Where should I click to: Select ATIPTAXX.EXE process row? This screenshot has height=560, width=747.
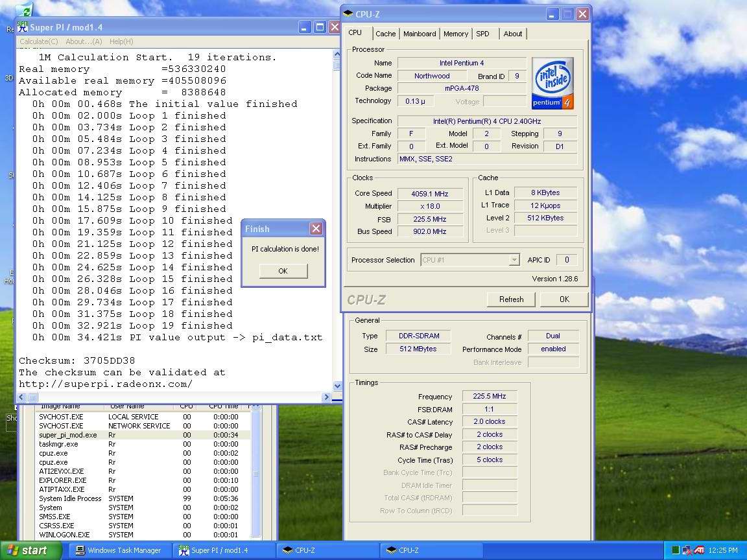144,489
